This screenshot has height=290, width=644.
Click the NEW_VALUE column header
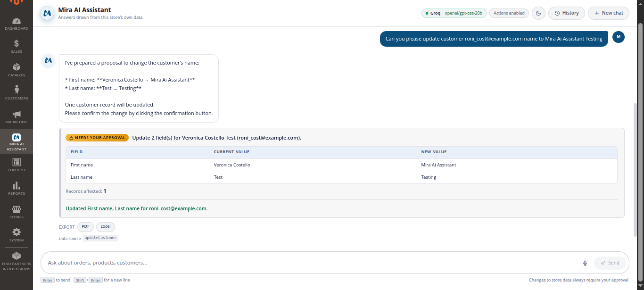coord(434,152)
